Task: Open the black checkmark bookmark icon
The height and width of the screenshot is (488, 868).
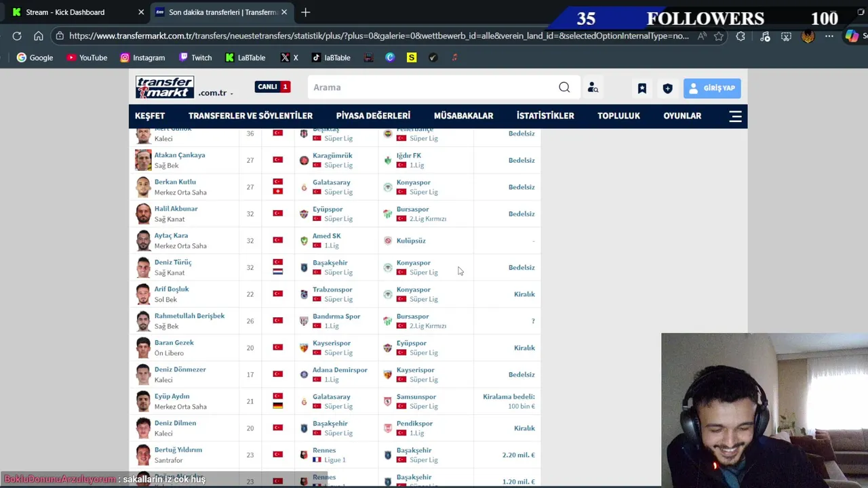Action: tap(433, 58)
